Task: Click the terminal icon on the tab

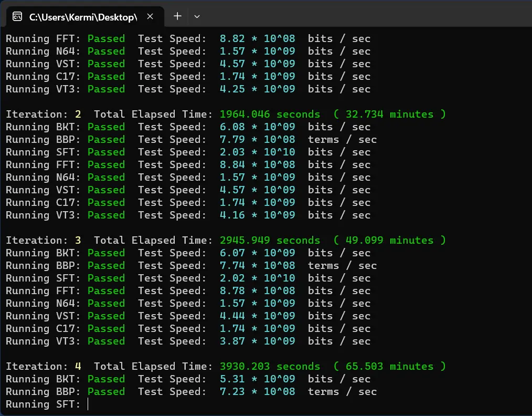Action: [17, 16]
